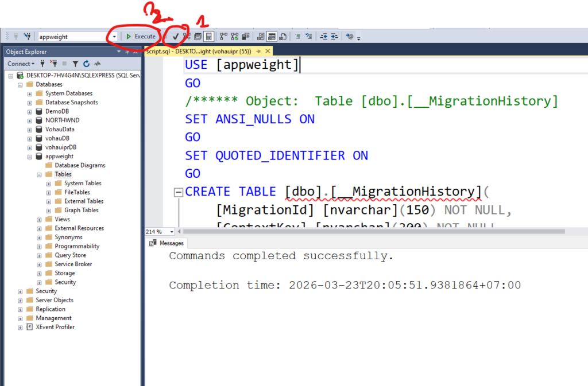588x386 pixels.
Task: Select the Messages results tab
Action: tap(167, 243)
